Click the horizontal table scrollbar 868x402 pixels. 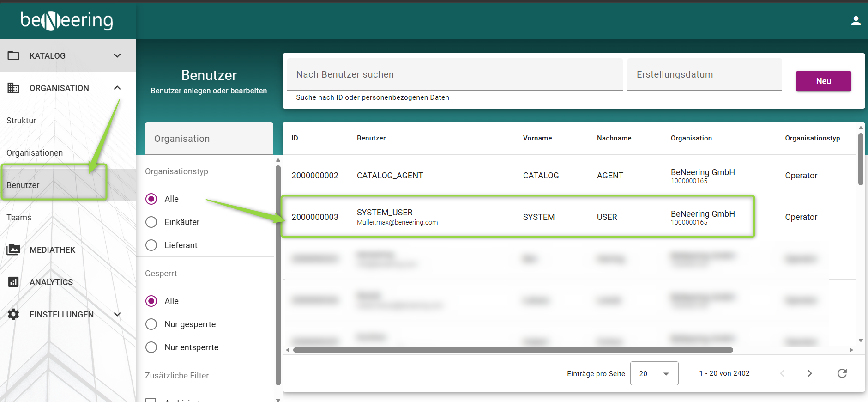pyautogui.click(x=513, y=350)
